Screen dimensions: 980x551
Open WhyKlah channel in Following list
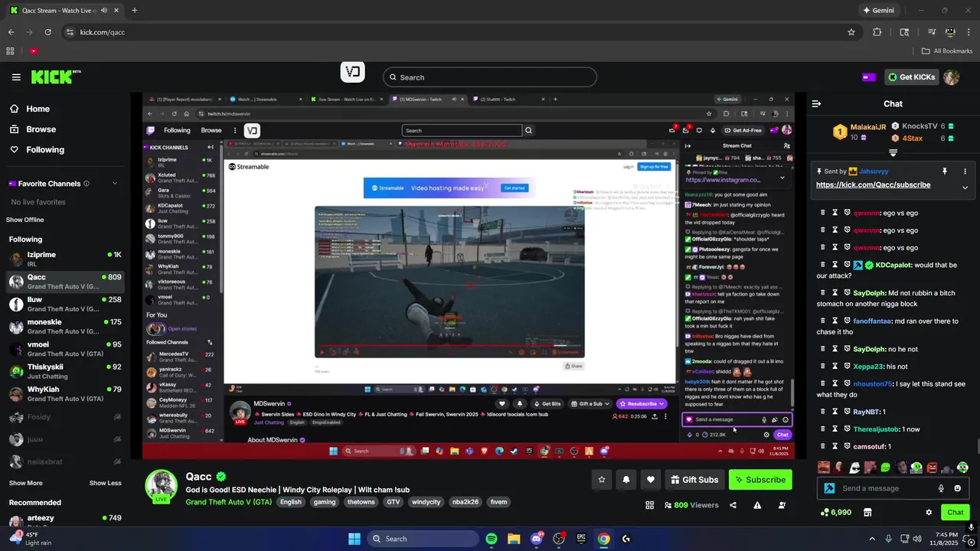[64, 393]
